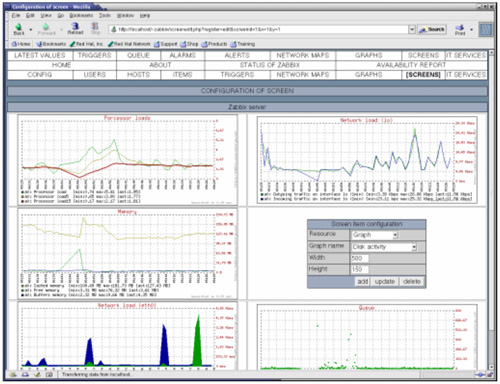Screen dimensions: 500x384
Task: Click the Mozilla throbber logo icon
Action: pyautogui.click(x=486, y=29)
